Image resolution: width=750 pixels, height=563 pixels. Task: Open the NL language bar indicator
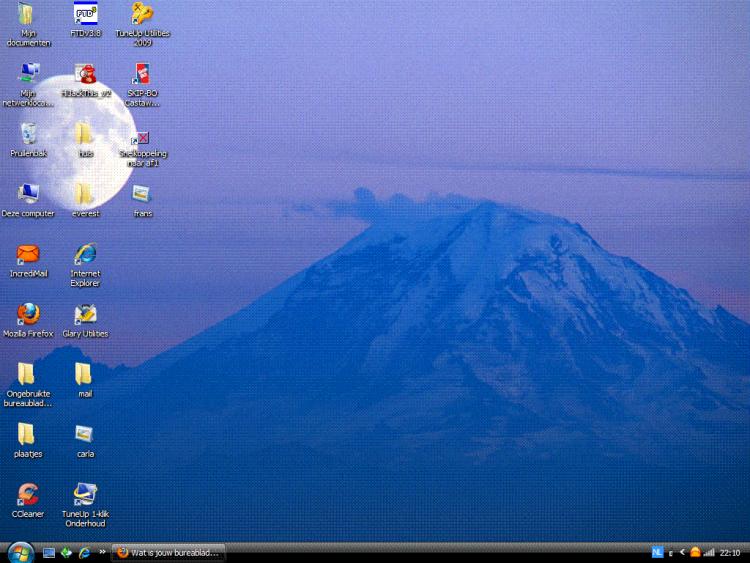pos(657,552)
